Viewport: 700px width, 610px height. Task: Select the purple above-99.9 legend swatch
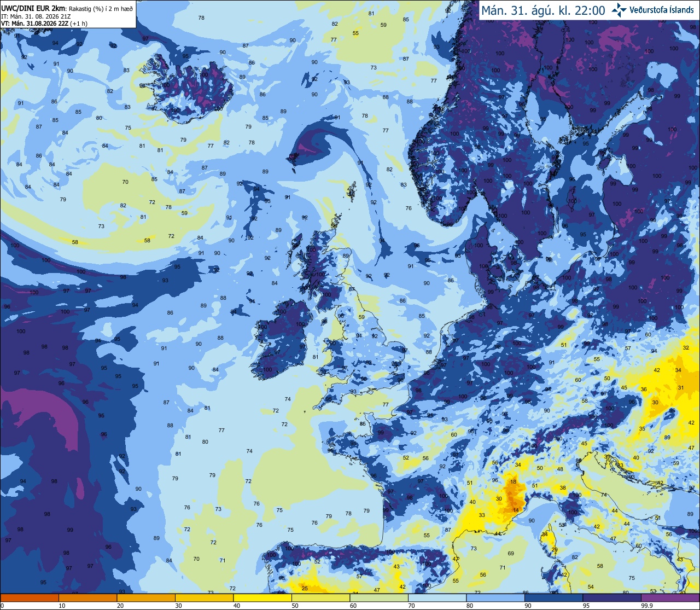pos(670,598)
